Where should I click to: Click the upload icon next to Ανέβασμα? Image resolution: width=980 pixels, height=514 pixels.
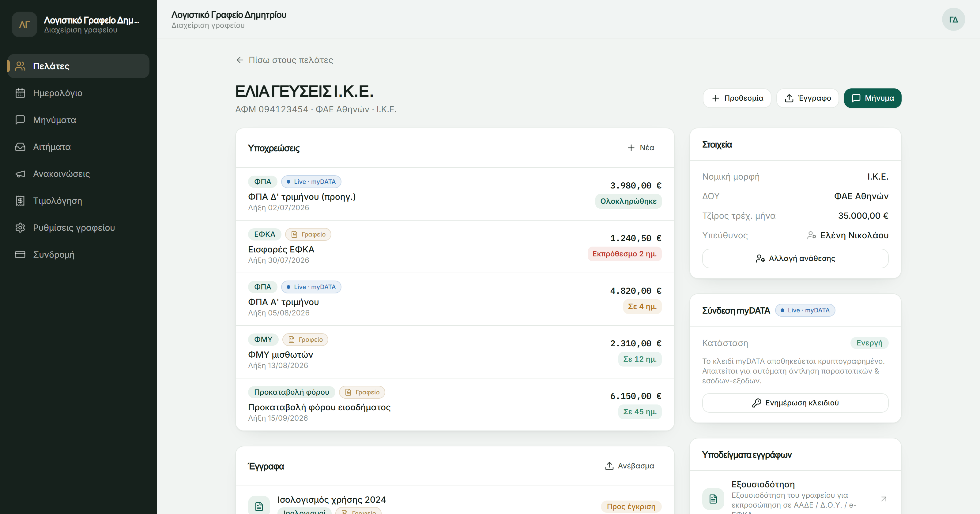[609, 466]
